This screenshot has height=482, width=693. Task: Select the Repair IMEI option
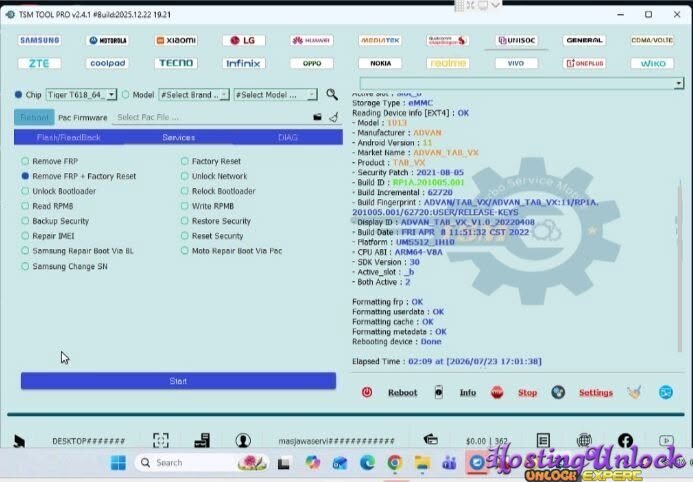[48, 236]
